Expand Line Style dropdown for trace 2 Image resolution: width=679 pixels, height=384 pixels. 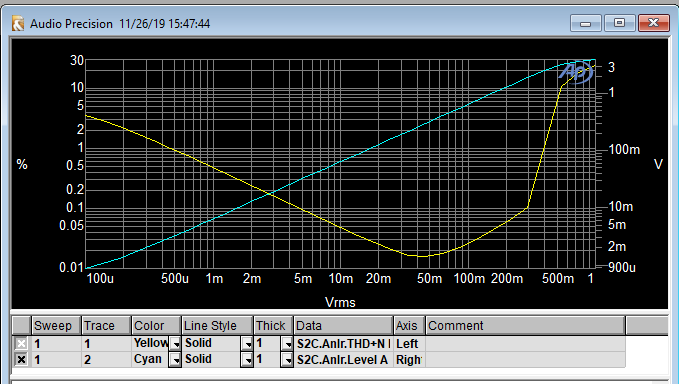coord(247,360)
